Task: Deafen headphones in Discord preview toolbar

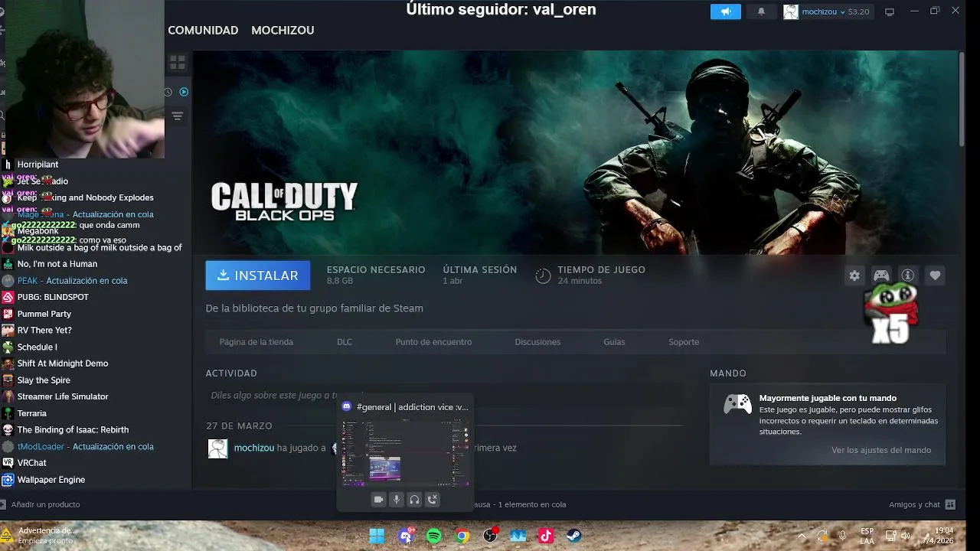Action: pyautogui.click(x=414, y=500)
